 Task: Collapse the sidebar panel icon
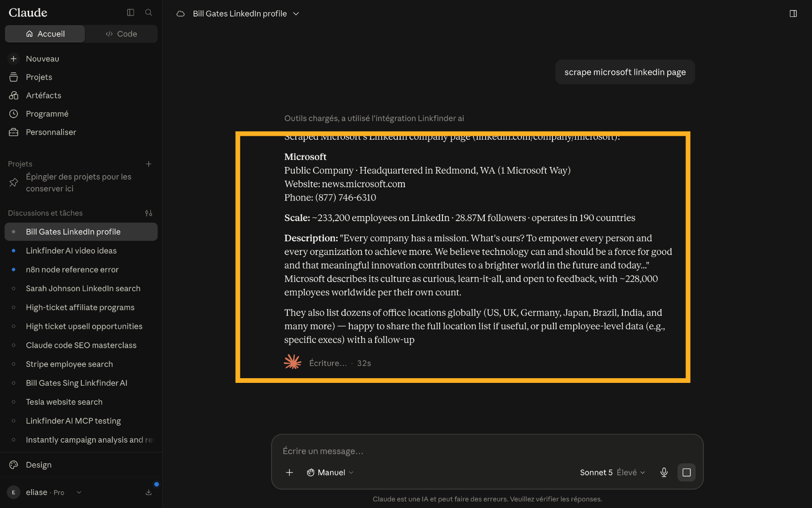coord(131,13)
